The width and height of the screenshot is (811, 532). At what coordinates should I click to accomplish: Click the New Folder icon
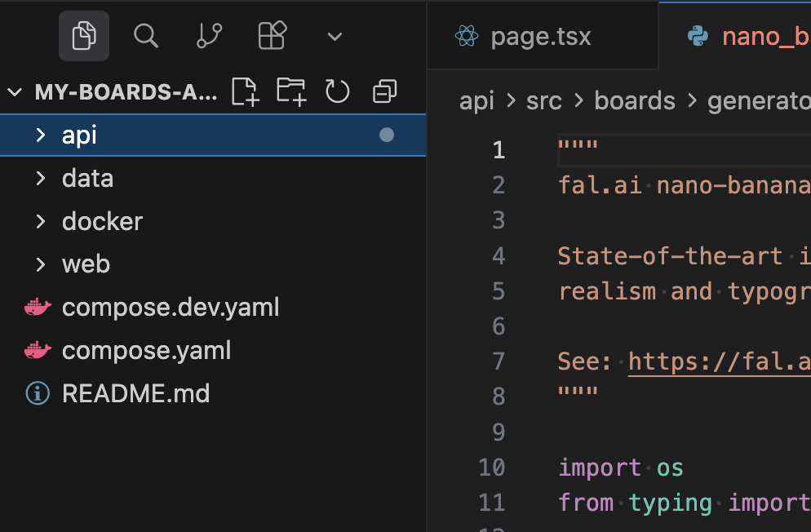[291, 91]
